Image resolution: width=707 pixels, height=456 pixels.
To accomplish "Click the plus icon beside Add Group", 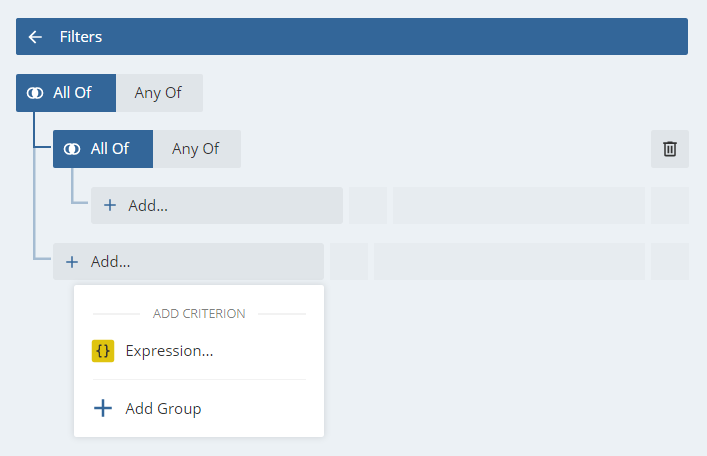I will point(102,408).
